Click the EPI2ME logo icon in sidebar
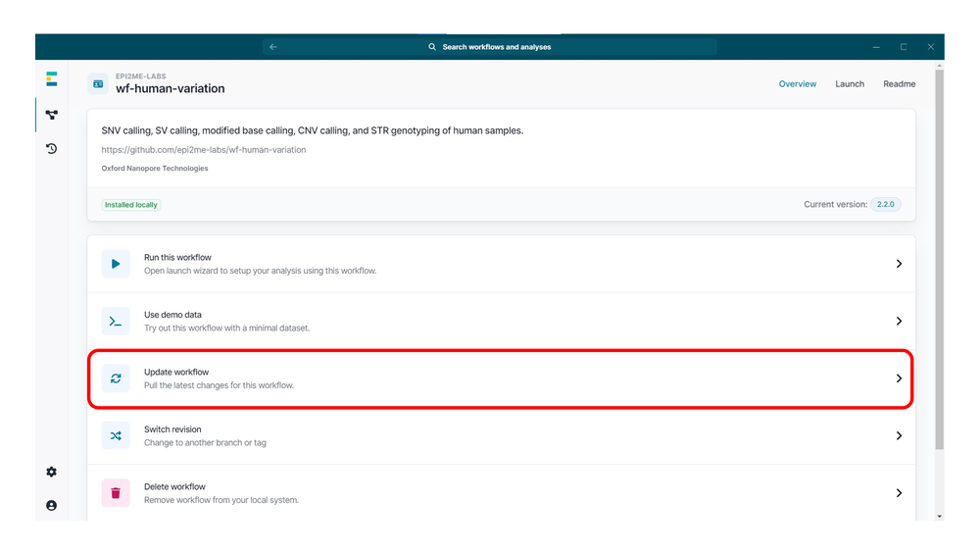The width and height of the screenshot is (980, 555). point(52,78)
